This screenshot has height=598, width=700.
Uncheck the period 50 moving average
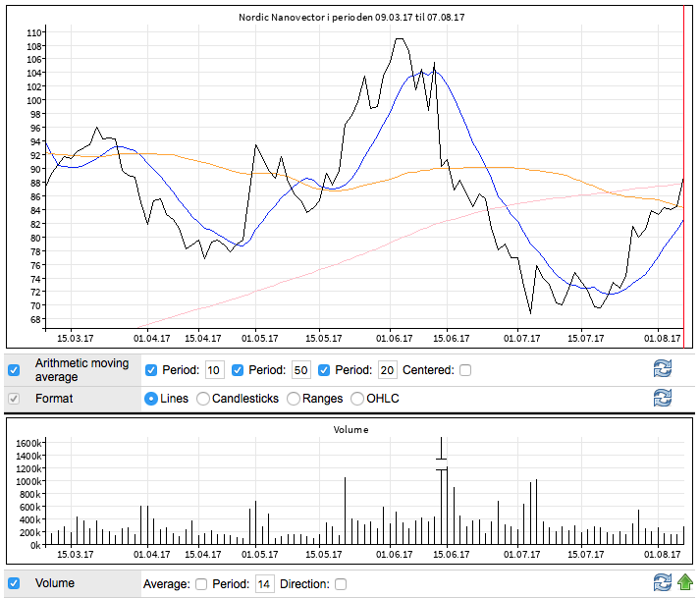click(x=238, y=370)
